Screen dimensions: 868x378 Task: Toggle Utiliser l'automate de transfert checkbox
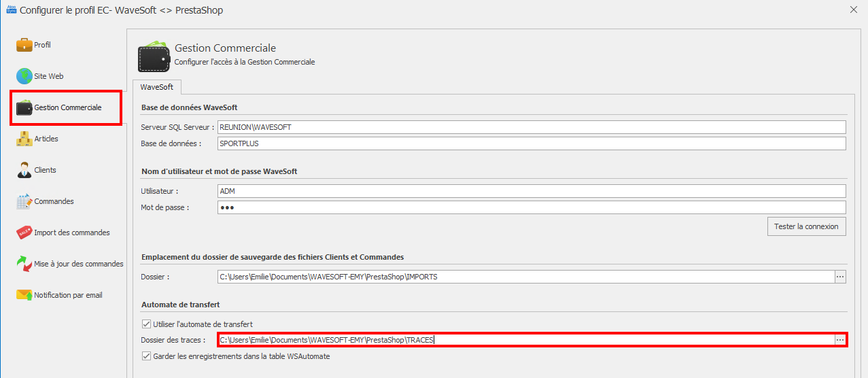[x=146, y=324]
